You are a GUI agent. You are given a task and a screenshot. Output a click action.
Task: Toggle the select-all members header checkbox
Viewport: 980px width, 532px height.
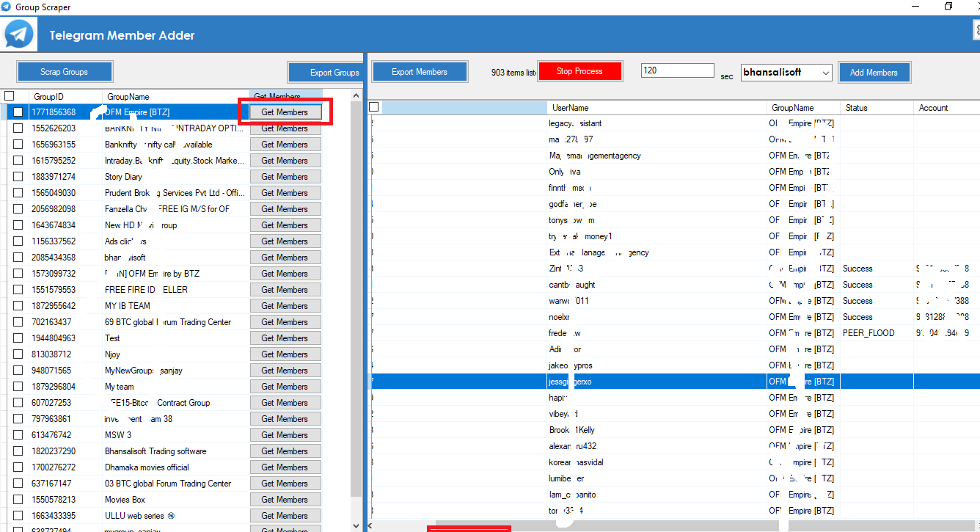(374, 107)
